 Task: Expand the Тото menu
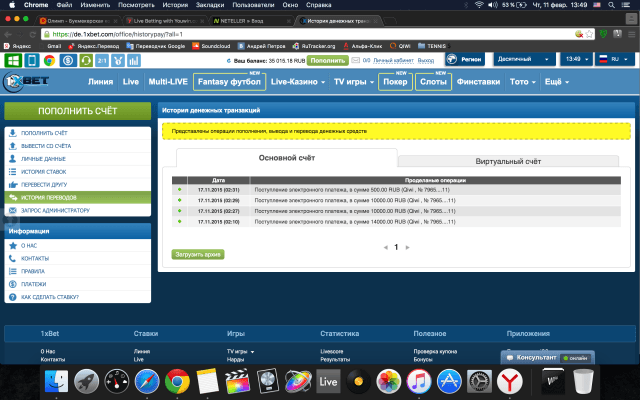522,82
